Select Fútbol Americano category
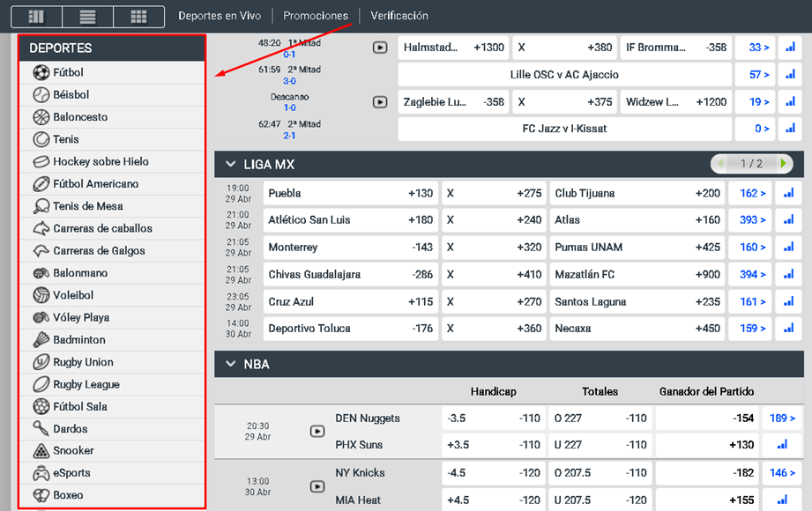812x511 pixels. point(112,184)
